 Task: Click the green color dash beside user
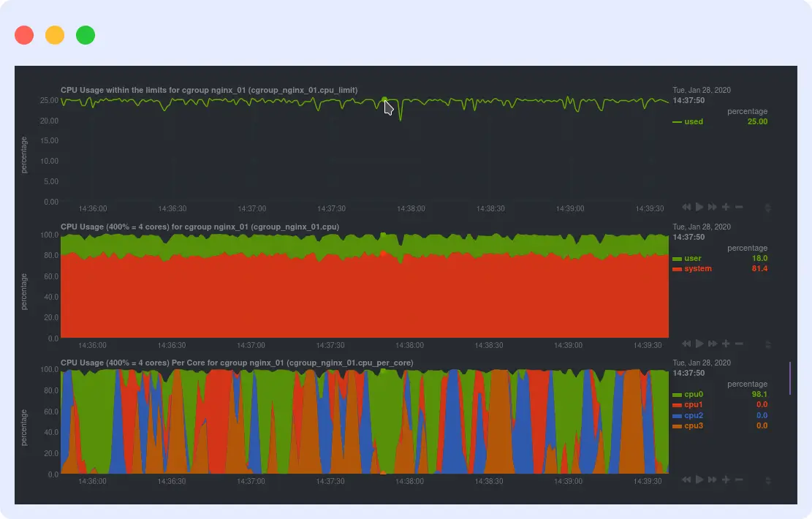point(678,258)
